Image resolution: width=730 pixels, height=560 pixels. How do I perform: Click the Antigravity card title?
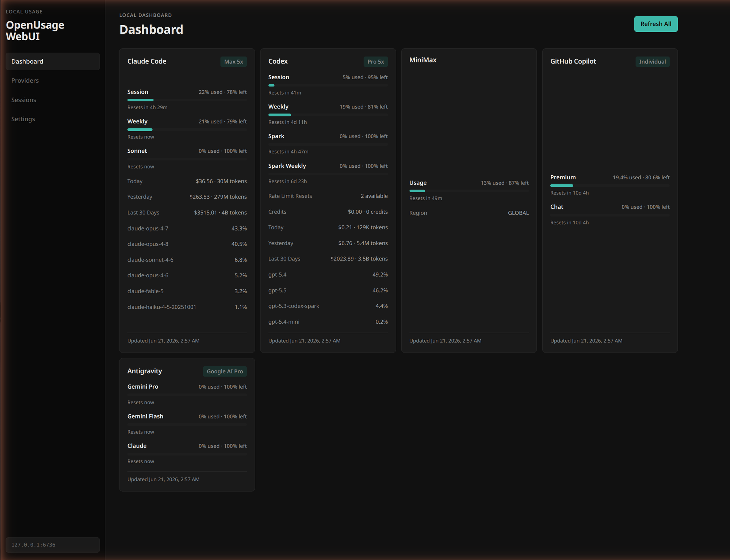145,371
